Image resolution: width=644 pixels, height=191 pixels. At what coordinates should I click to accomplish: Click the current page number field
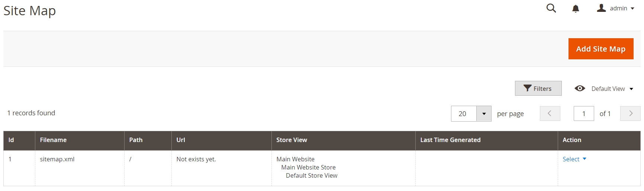coord(584,113)
